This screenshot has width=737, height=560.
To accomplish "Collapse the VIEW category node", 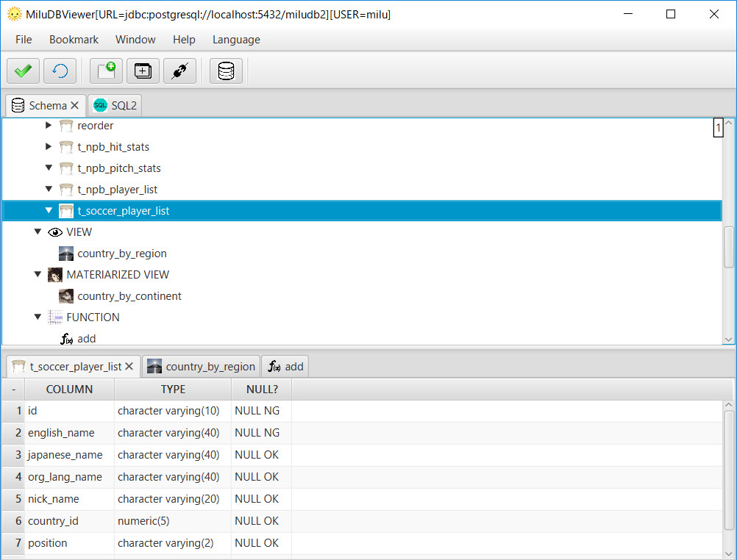I will click(x=38, y=231).
